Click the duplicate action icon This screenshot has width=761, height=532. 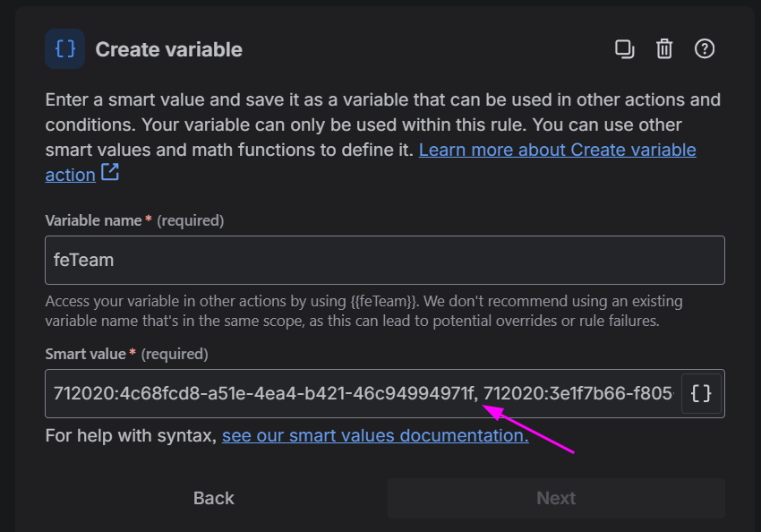[x=624, y=49]
